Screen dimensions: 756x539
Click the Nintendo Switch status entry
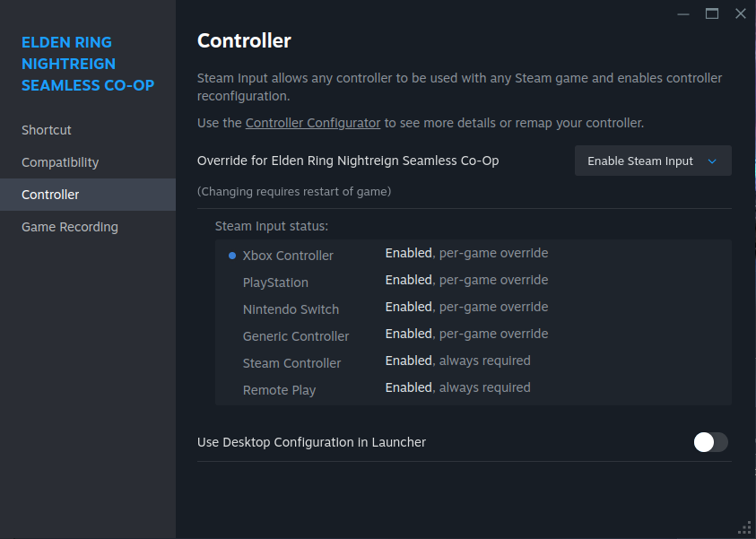coord(291,309)
